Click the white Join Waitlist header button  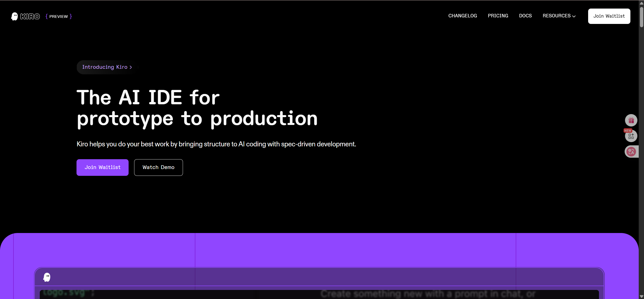609,16
